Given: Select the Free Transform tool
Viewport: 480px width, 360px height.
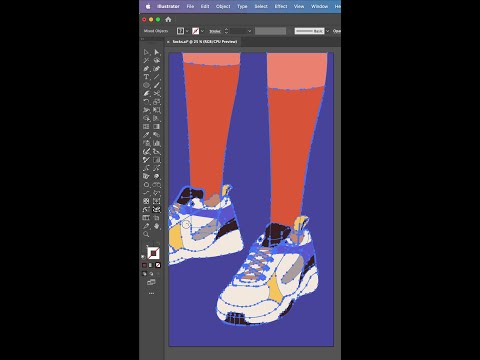Looking at the screenshot, I should tap(157, 110).
